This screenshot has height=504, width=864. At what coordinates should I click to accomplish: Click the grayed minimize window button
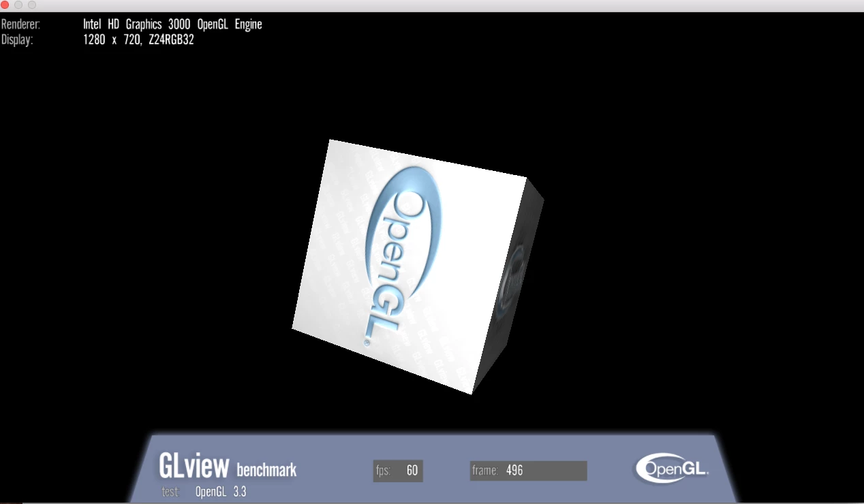point(18,5)
